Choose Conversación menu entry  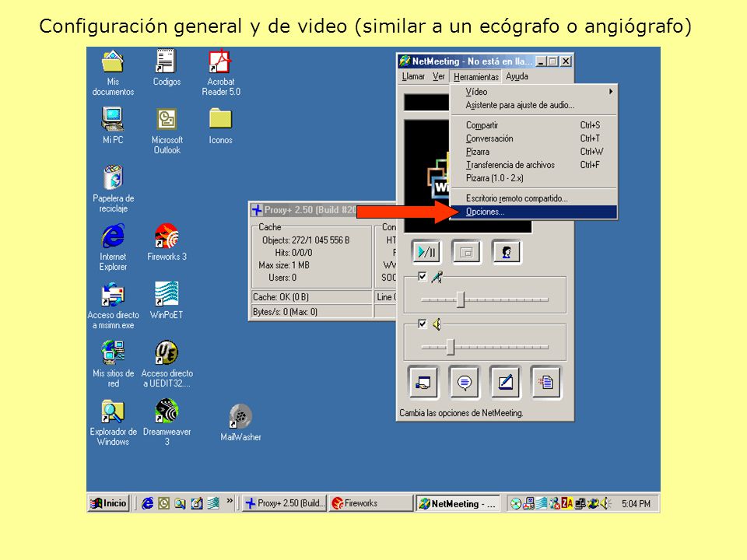[x=534, y=138]
